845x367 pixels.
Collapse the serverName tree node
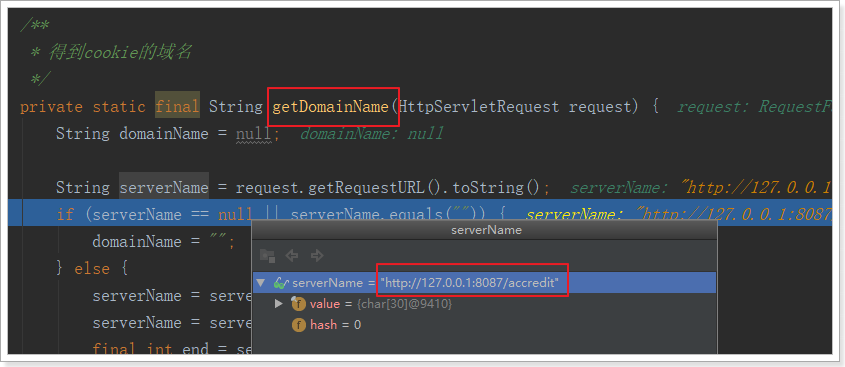coord(261,283)
